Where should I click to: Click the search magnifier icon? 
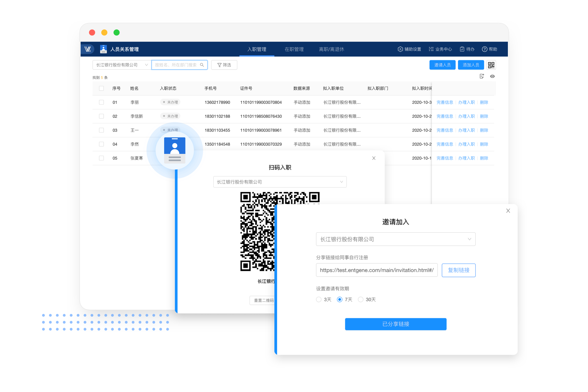[x=202, y=65]
